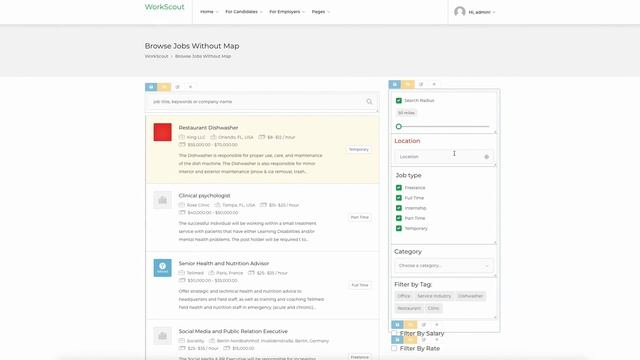
Task: Click the 50 miles radius value label
Action: click(x=406, y=113)
